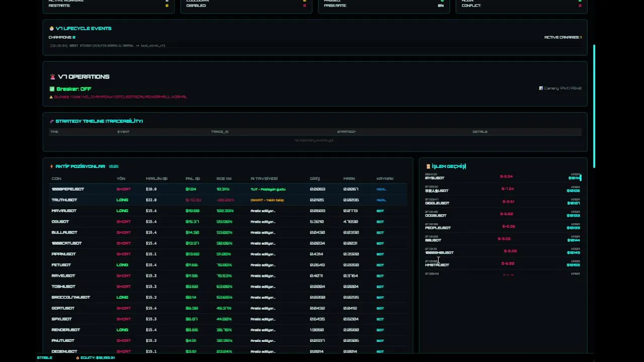The width and height of the screenshot is (644, 362).
Task: Click the AI Tavsiyesi column header
Action: point(264,178)
